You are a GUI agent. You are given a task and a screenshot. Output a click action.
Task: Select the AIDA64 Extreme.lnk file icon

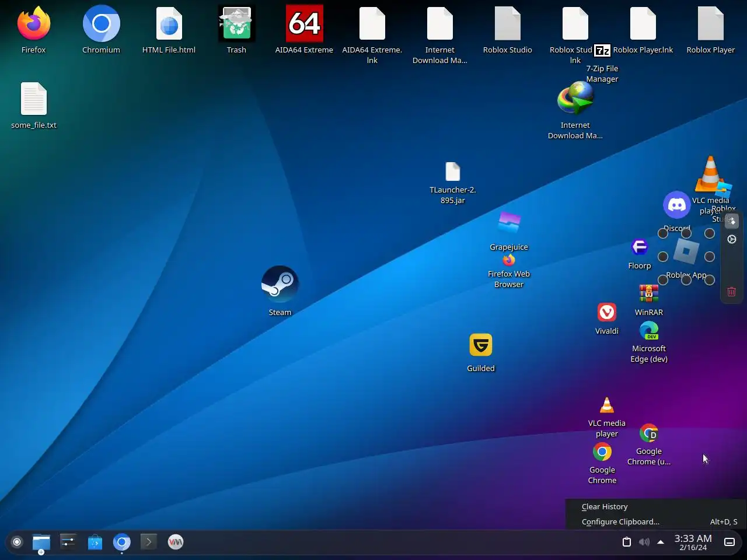372,24
